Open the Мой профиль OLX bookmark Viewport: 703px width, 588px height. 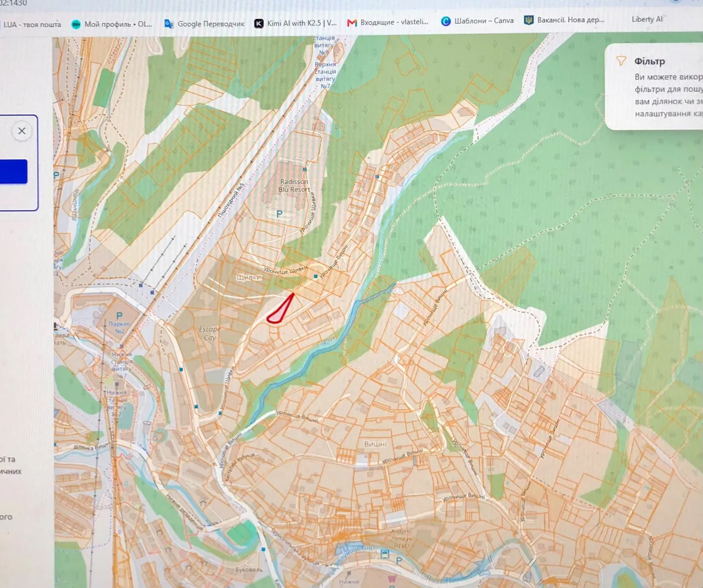[x=112, y=24]
